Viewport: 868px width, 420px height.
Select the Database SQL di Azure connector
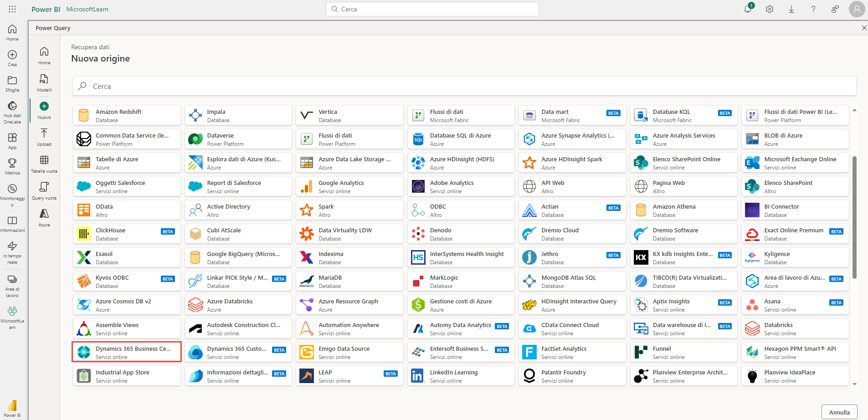pos(461,139)
